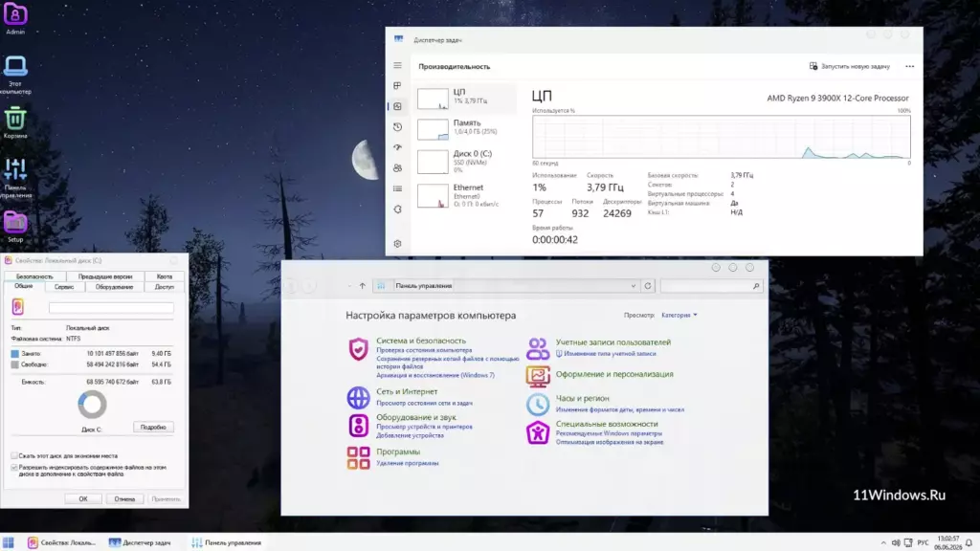Viewport: 980px width, 551px height.
Task: Switch to Previous Versions tab
Action: (x=105, y=276)
